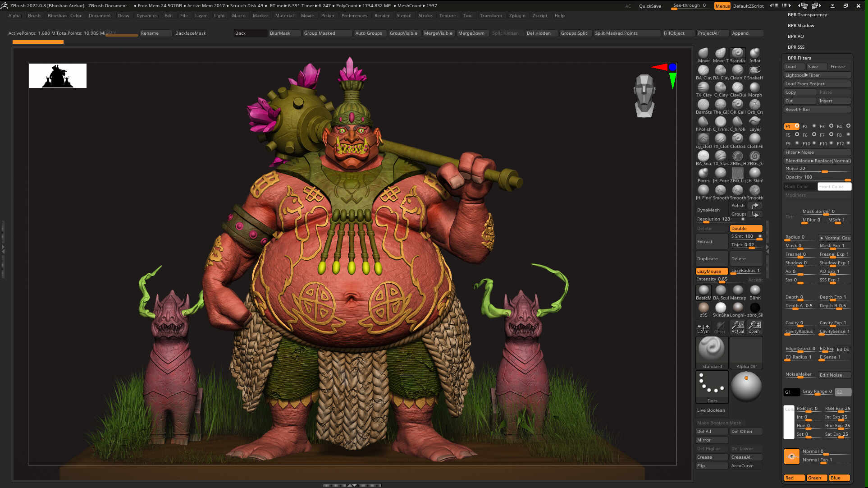This screenshot has height=488, width=868.
Task: Open BlendMode Replace(Normal) dropdown
Action: pyautogui.click(x=817, y=161)
